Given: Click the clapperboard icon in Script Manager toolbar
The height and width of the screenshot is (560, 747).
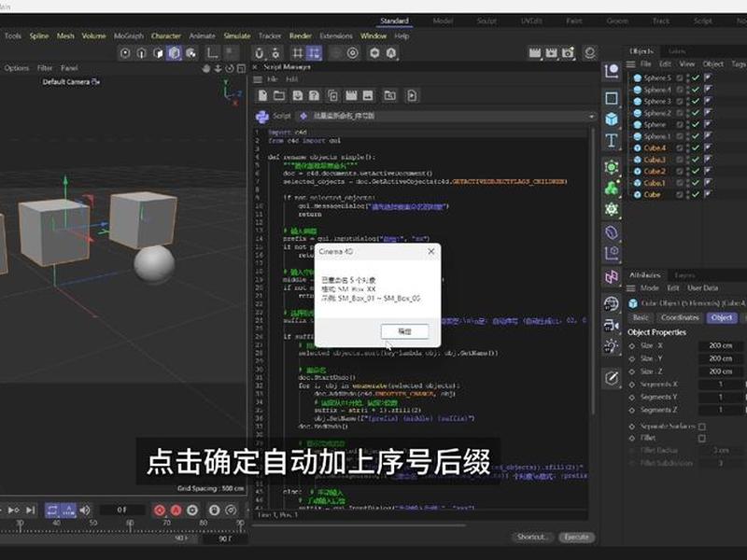Looking at the screenshot, I should tap(351, 96).
